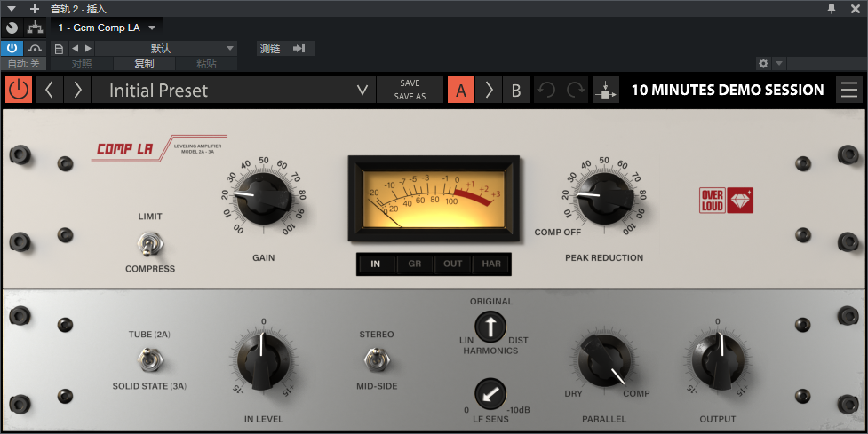The width and height of the screenshot is (868, 434).
Task: Select the B comparison slot
Action: 516,90
